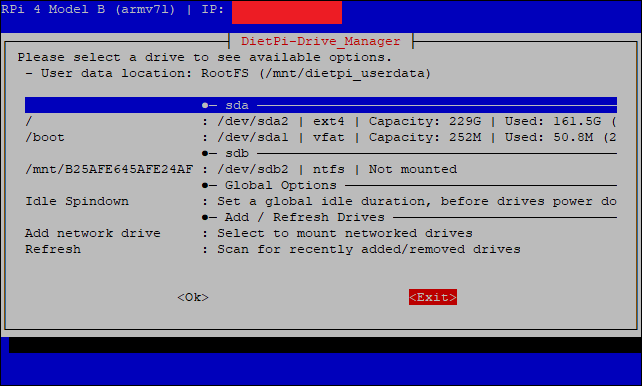The height and width of the screenshot is (386, 642).
Task: Choose Refresh to scan drives
Action: tap(321, 249)
